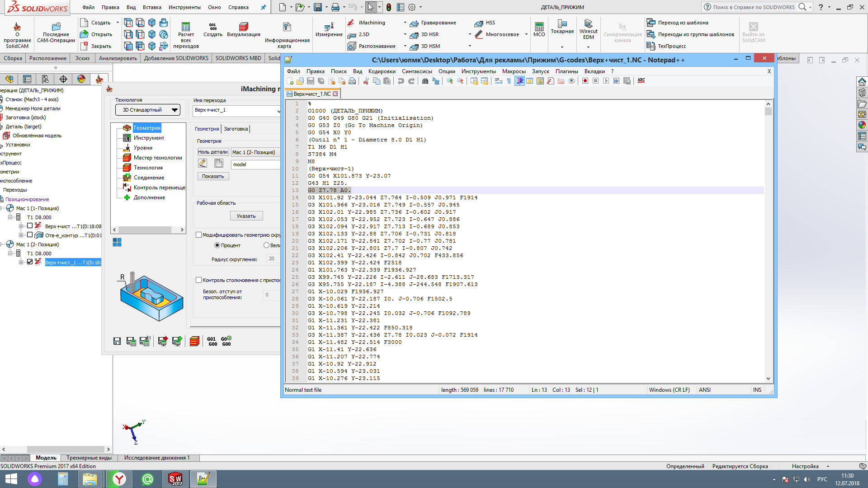Viewport: 868px width, 488px height.
Task: Open Кодировки menu in Notepad++
Action: 382,71
